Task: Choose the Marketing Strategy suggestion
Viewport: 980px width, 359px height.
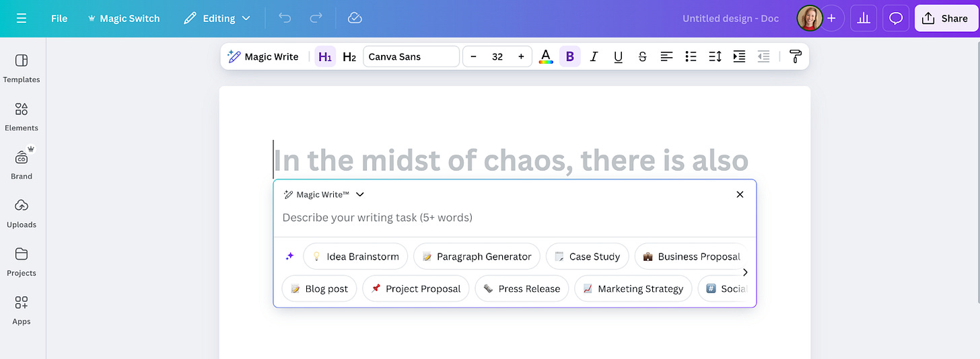Action: coord(633,288)
